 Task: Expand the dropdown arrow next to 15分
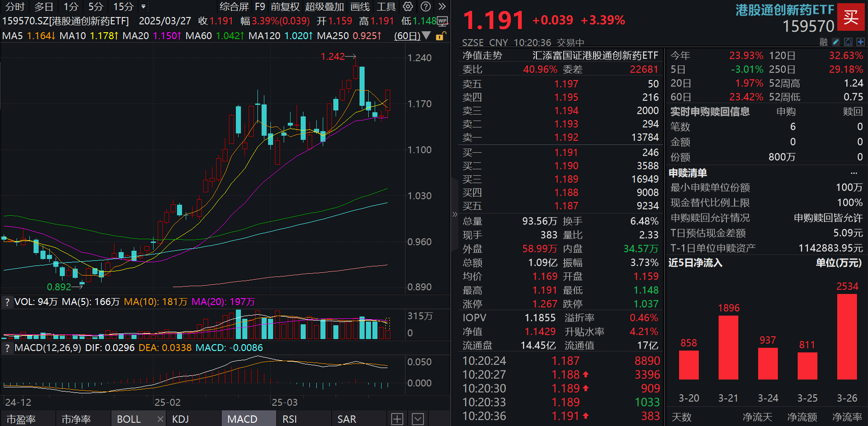pyautogui.click(x=143, y=6)
